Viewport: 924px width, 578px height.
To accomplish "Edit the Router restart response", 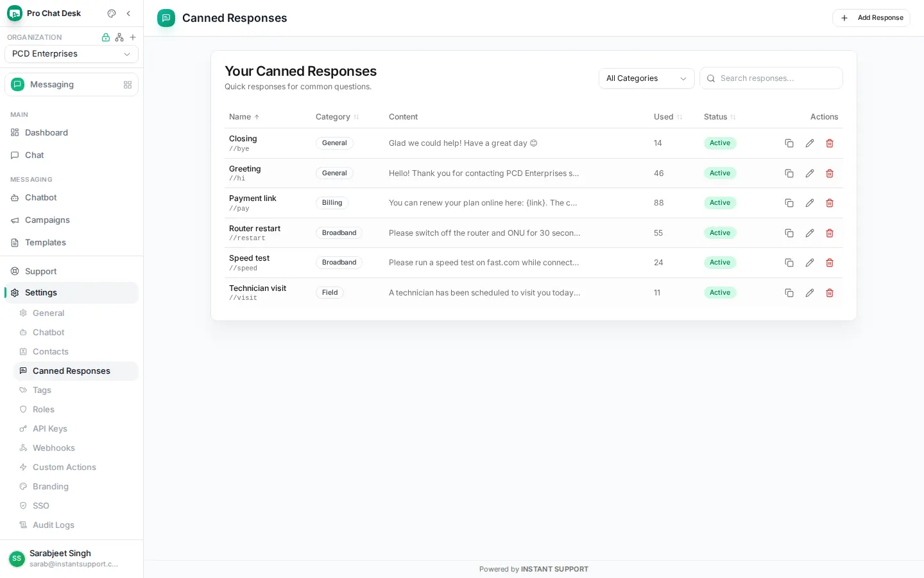I will click(x=810, y=233).
